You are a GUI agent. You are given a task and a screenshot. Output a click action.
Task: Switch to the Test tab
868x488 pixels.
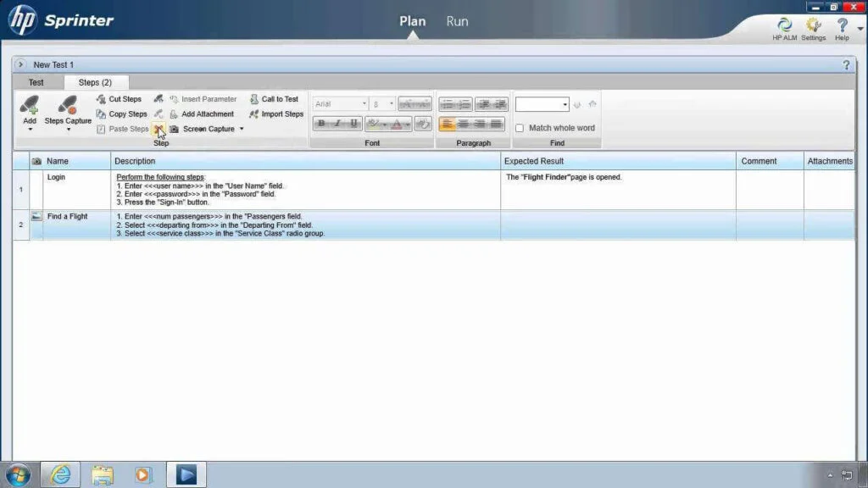(x=36, y=82)
